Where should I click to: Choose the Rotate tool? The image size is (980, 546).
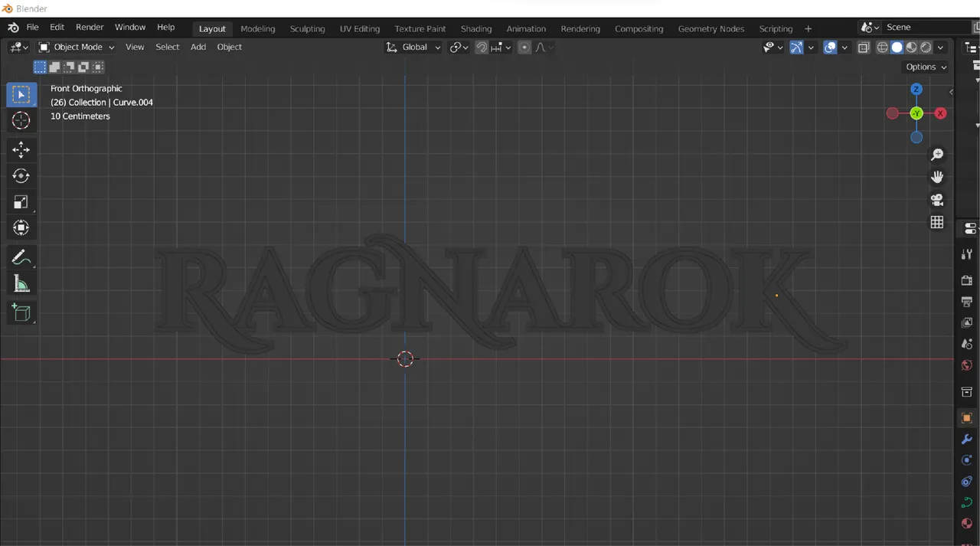pos(21,175)
